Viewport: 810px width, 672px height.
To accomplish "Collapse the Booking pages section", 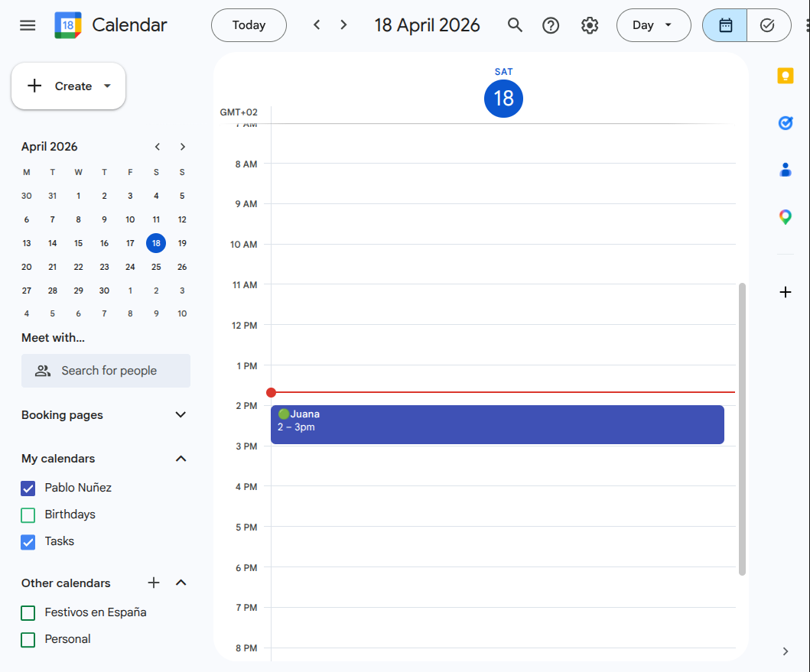I will tap(181, 414).
